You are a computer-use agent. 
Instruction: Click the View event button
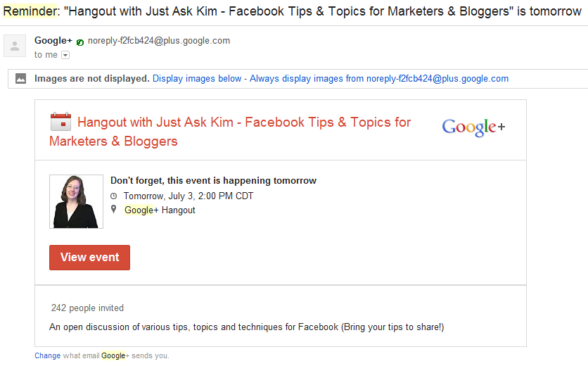tap(89, 258)
